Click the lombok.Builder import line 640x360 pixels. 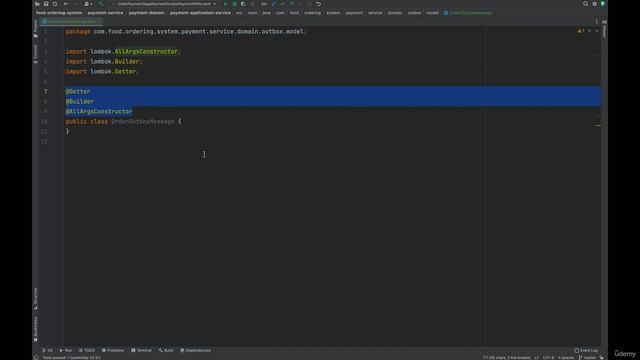pos(104,61)
